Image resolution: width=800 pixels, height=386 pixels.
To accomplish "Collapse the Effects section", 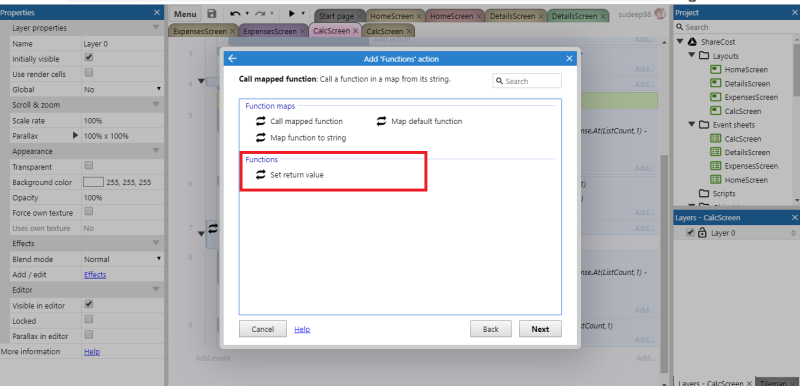I will 156,243.
